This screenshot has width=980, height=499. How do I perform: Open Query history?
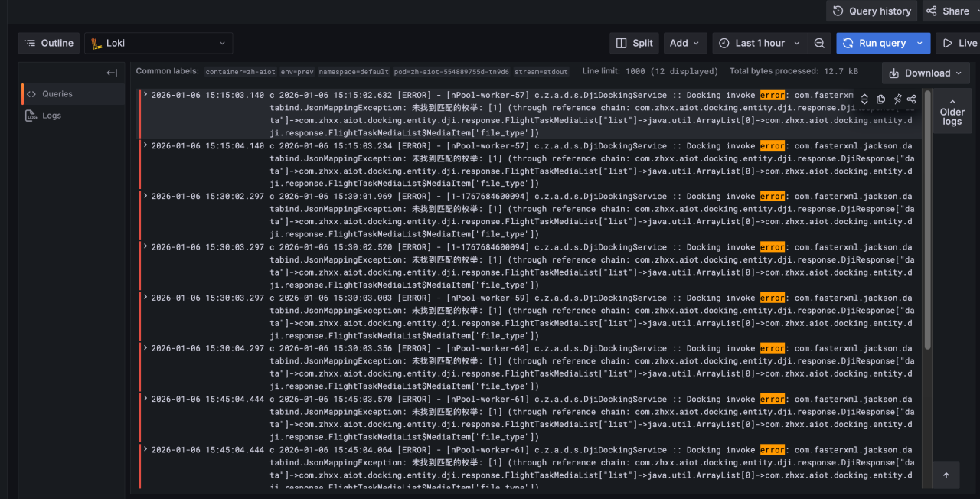click(x=872, y=11)
